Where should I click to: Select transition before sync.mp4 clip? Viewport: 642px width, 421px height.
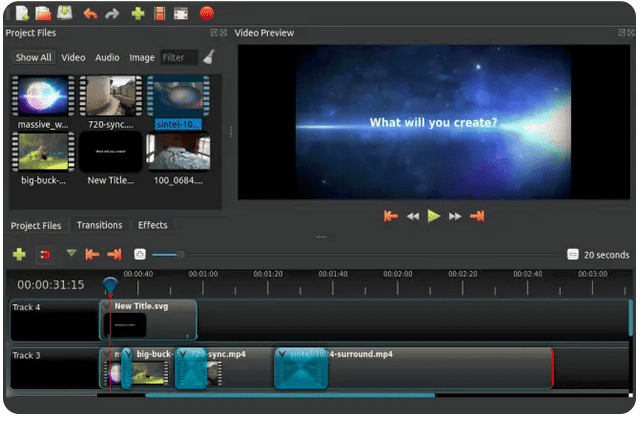[x=191, y=368]
